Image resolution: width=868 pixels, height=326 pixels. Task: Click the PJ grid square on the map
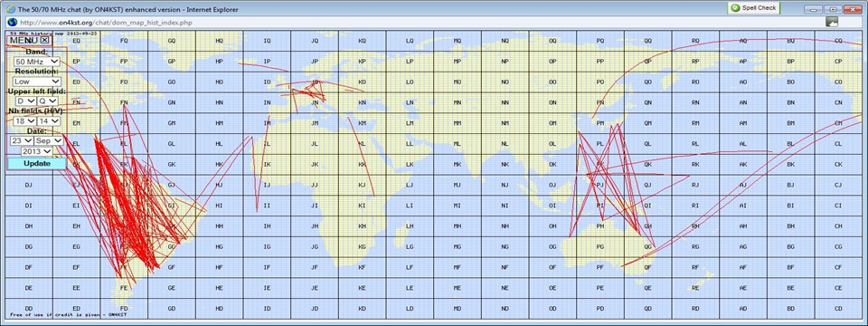[600, 185]
